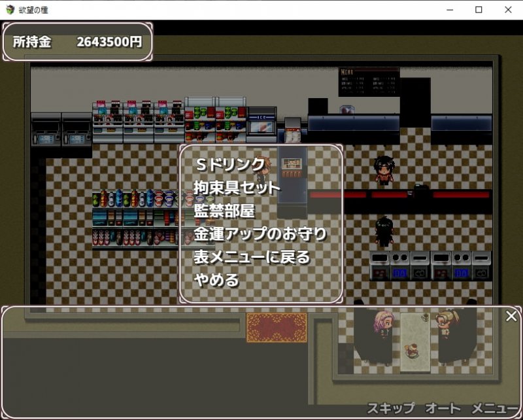Viewport: 523px width, 420px height.
Task: Toggle オート auto-advance mode
Action: coord(443,408)
